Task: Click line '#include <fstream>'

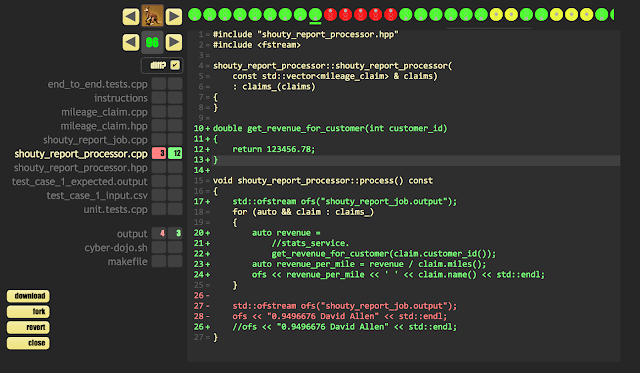Action: click(256, 45)
